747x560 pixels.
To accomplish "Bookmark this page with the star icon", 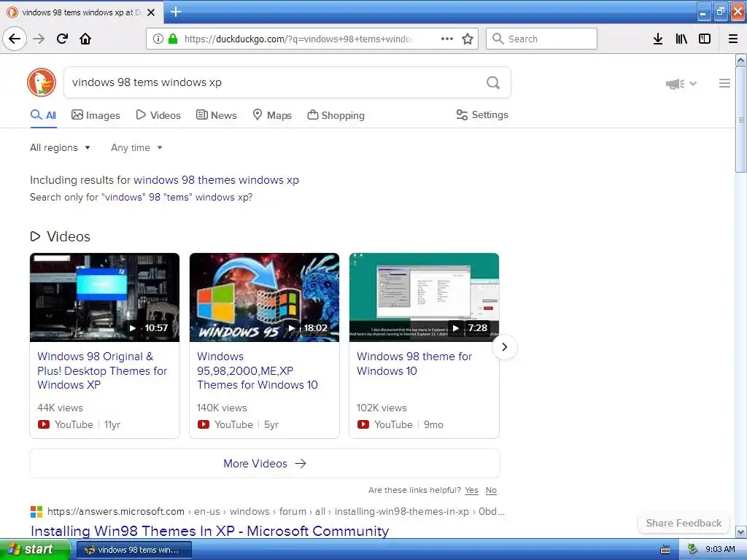I will 468,39.
